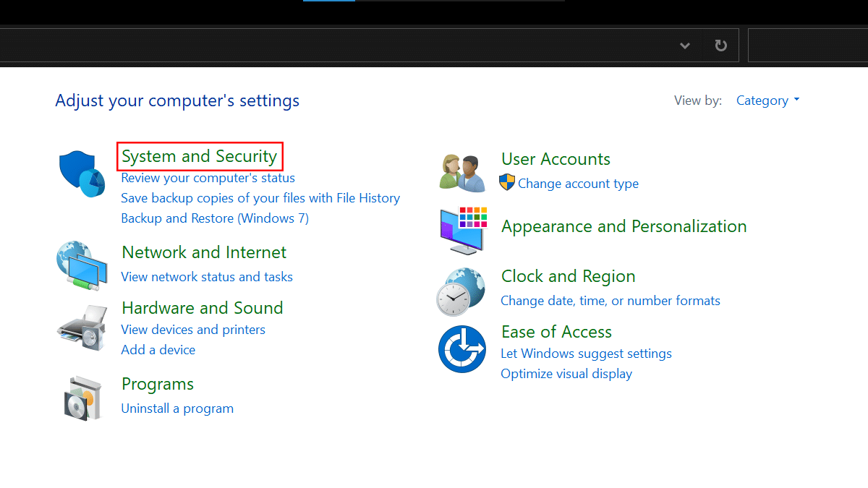The width and height of the screenshot is (868, 488).
Task: Open the View by Category dropdown
Action: coord(767,100)
